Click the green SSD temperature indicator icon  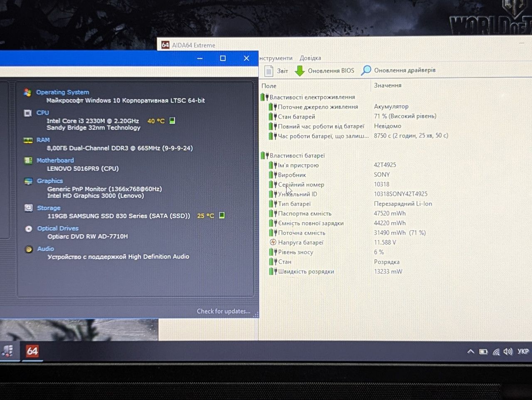(x=222, y=215)
